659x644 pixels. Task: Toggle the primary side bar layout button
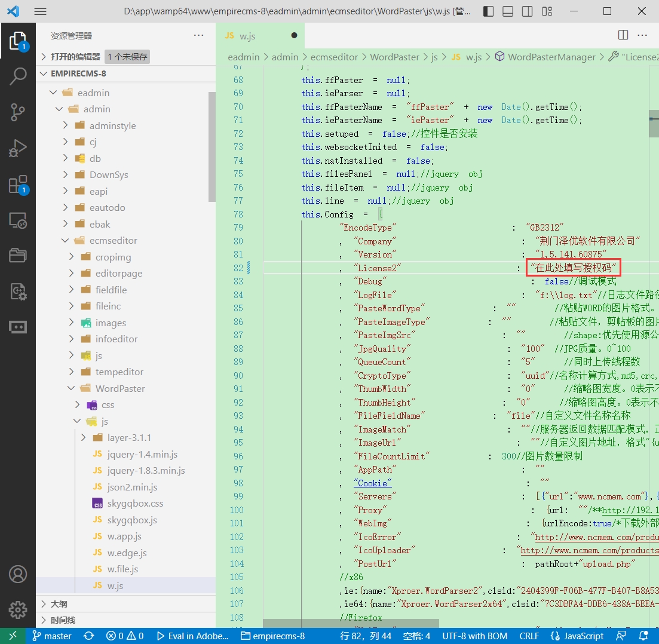click(489, 11)
